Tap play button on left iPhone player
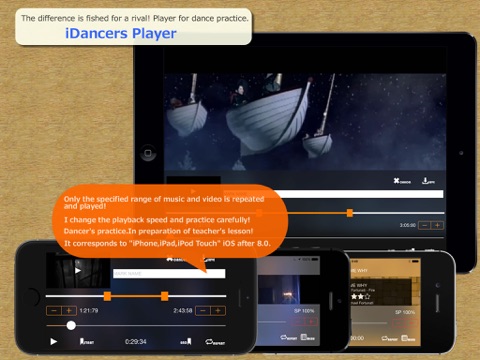 coord(53,341)
